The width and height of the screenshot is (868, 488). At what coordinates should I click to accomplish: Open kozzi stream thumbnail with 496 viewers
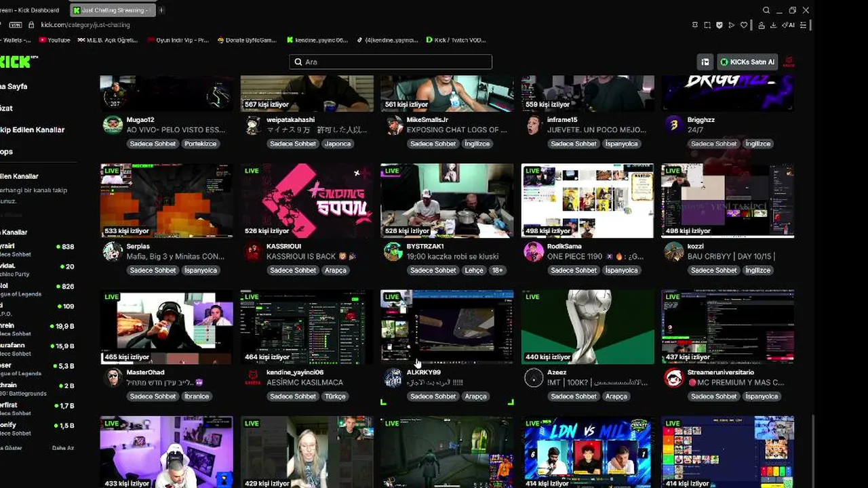pos(728,201)
